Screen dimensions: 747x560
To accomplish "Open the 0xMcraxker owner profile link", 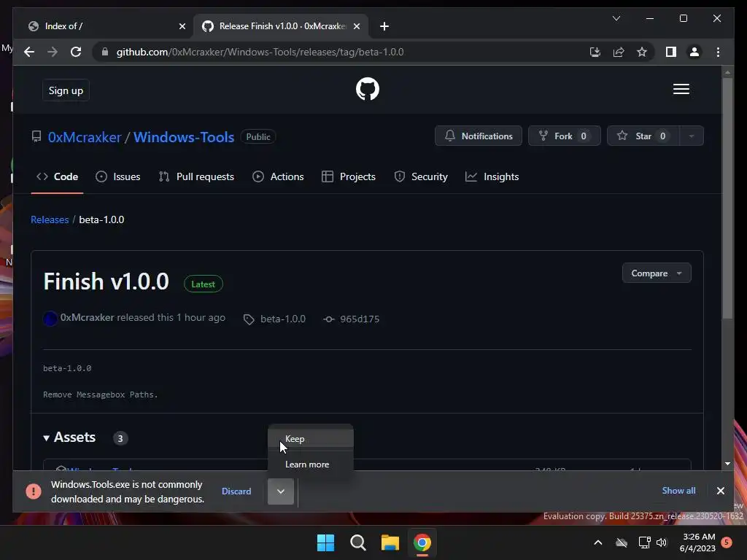I will (x=85, y=137).
